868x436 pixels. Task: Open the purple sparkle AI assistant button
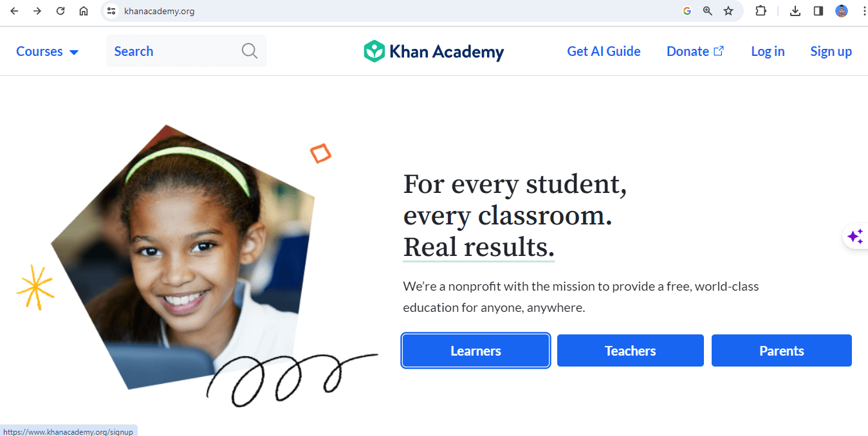pyautogui.click(x=855, y=237)
